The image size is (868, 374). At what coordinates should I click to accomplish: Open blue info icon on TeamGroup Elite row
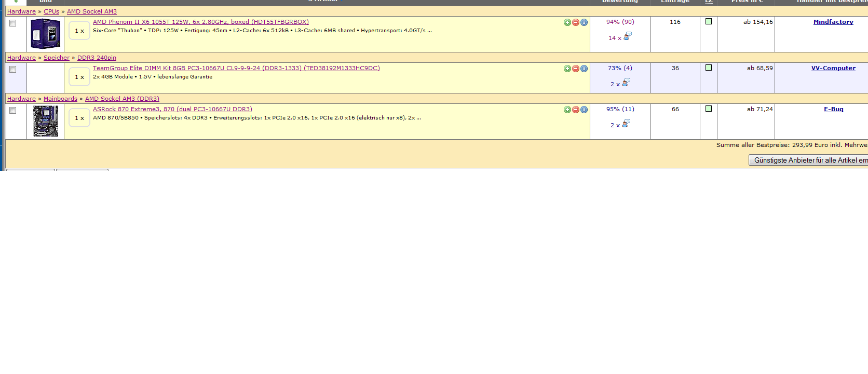click(584, 69)
